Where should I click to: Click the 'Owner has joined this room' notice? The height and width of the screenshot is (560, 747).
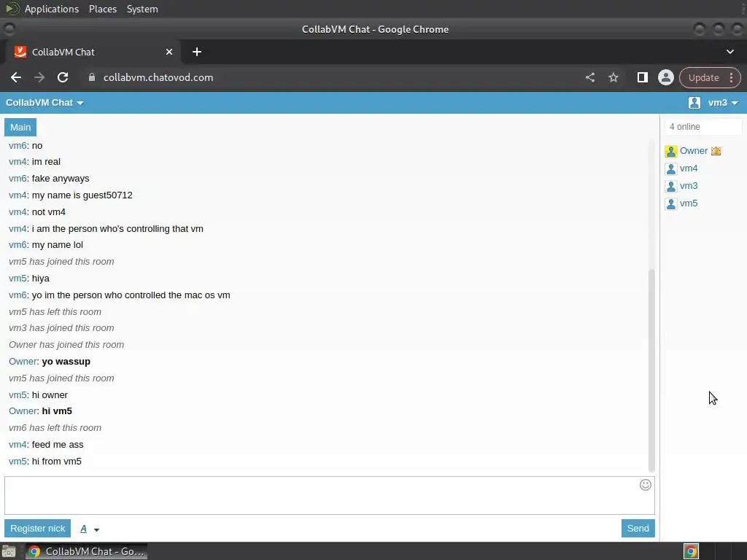point(66,345)
